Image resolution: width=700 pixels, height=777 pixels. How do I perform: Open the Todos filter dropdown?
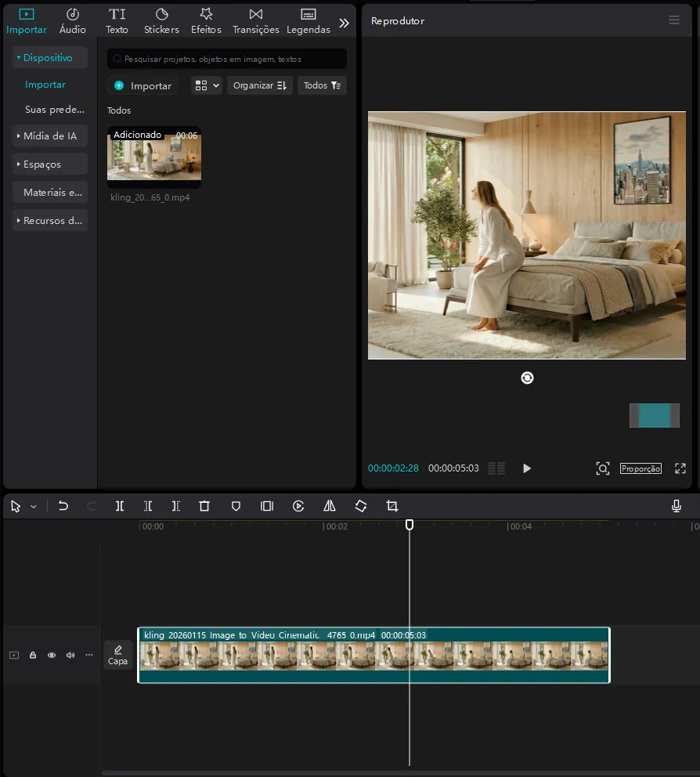click(322, 85)
